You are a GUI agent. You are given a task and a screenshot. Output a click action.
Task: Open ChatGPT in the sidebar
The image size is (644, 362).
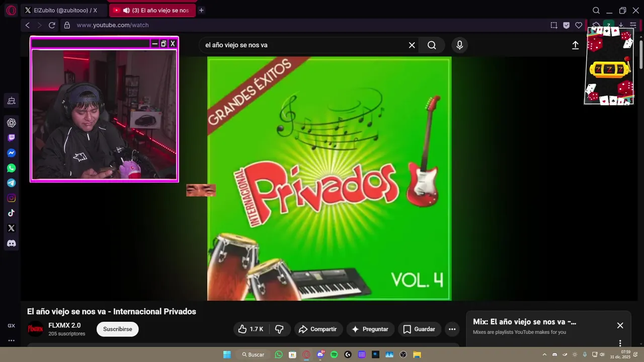[11, 123]
